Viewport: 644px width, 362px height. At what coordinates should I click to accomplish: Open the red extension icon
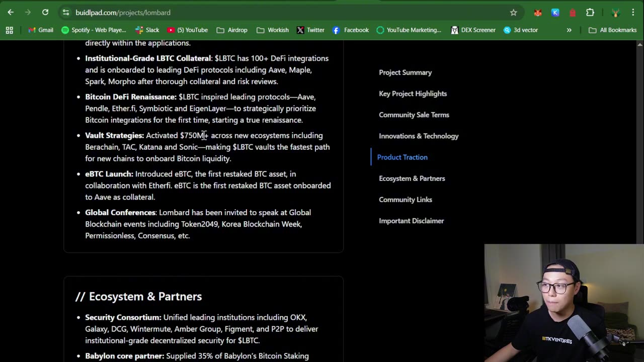coord(573,13)
